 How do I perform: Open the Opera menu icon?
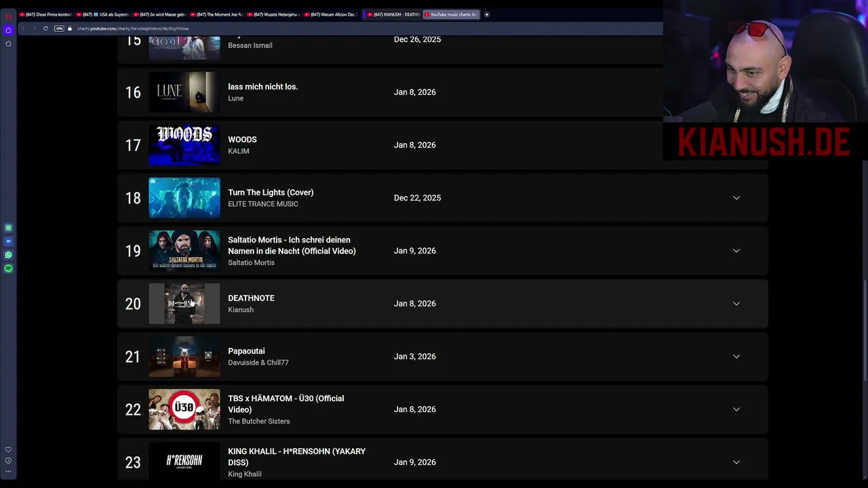(8, 16)
